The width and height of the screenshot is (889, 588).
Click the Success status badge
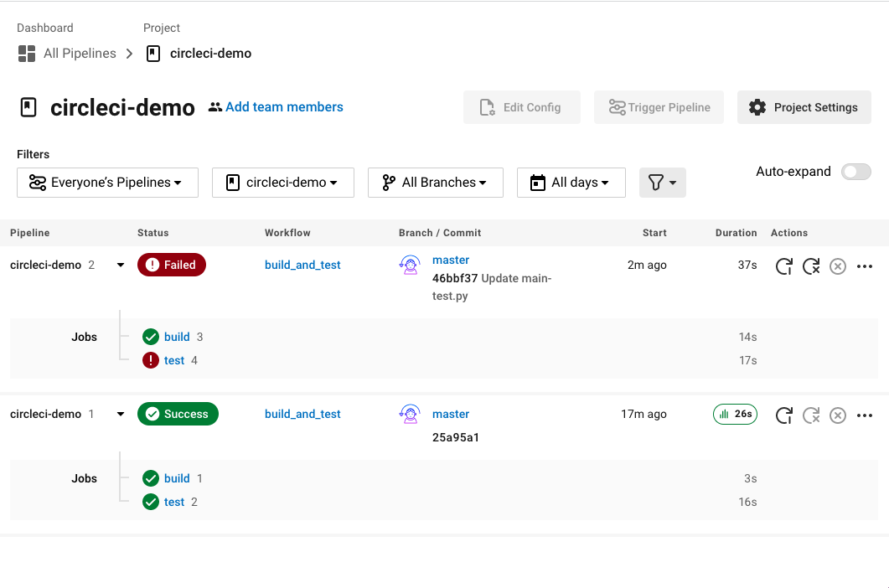tap(178, 414)
